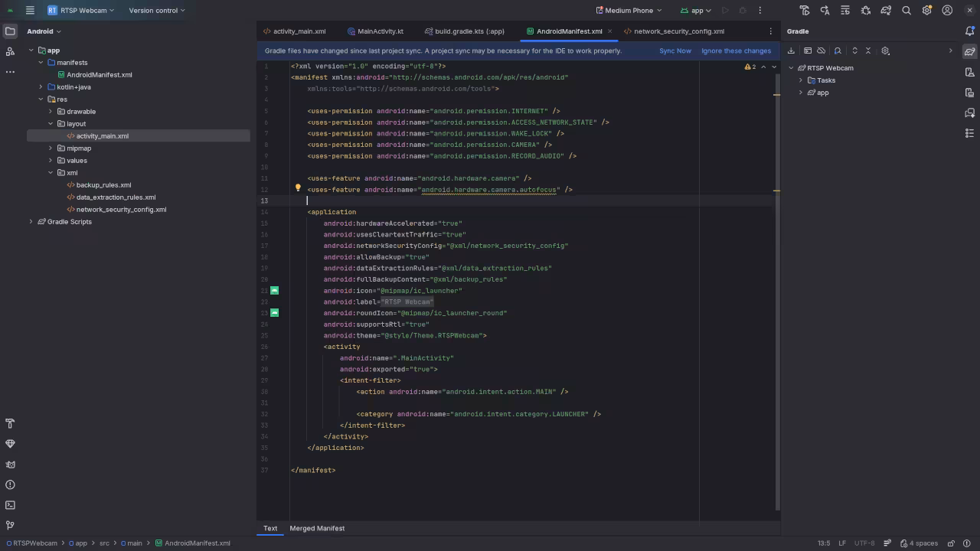Open the Terminal tool window
Screen dimensions: 980x551
pyautogui.click(x=10, y=504)
